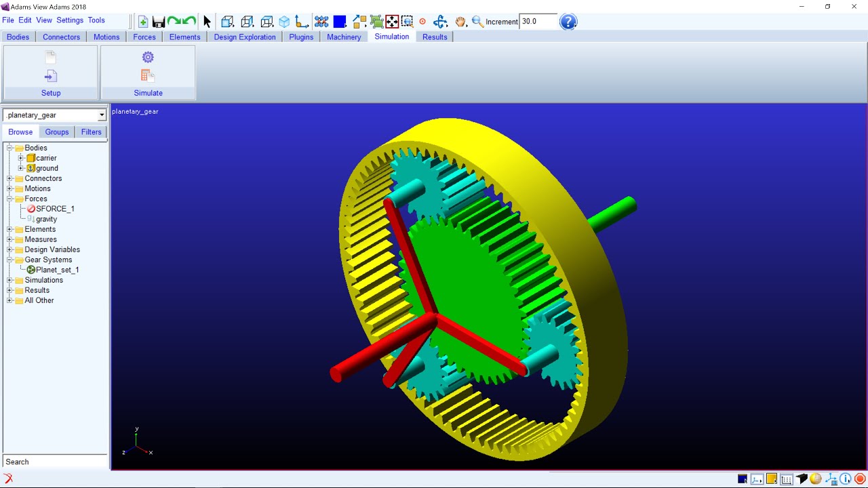The height and width of the screenshot is (488, 868).
Task: Click the status bar window background color icon
Action: (x=743, y=479)
